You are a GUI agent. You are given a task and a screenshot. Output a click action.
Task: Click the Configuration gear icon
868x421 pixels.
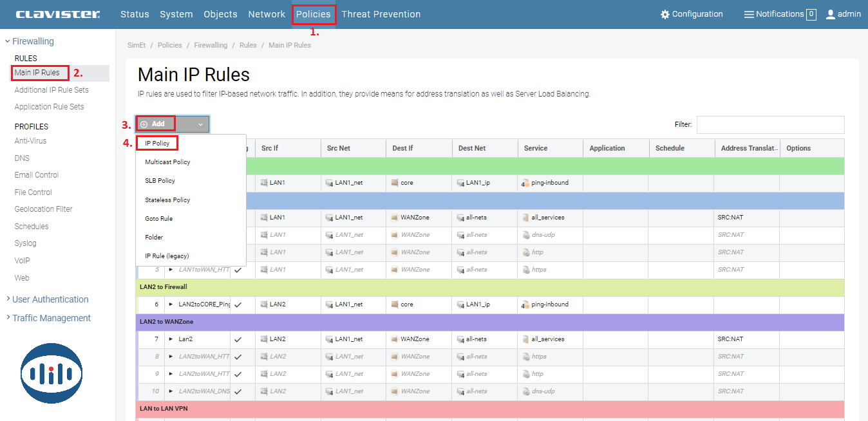(x=665, y=14)
